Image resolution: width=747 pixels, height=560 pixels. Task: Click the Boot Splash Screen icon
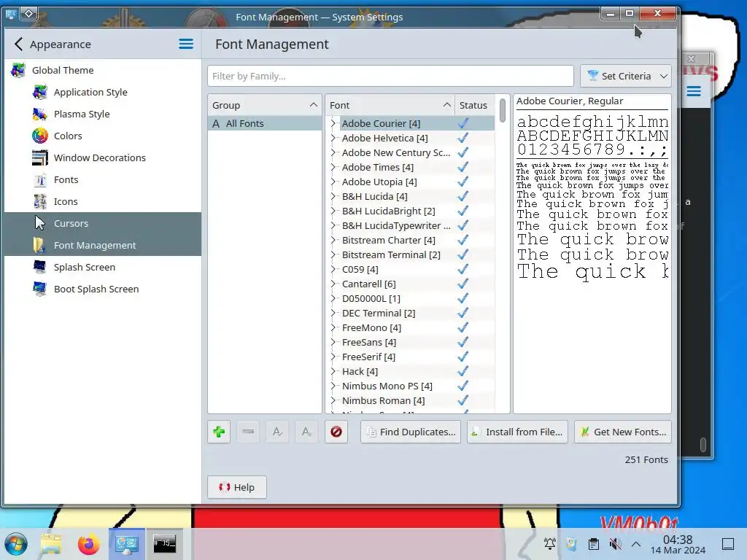(40, 289)
